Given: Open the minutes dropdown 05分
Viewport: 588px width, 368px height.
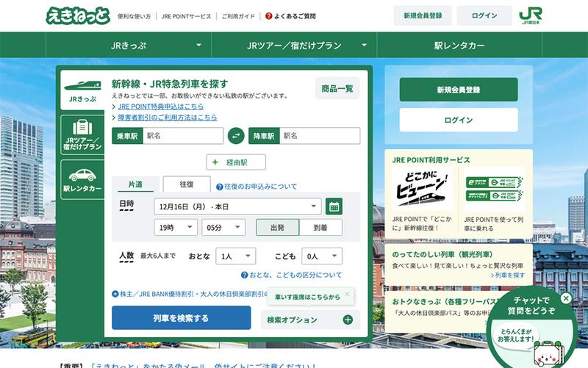Looking at the screenshot, I should pyautogui.click(x=223, y=228).
